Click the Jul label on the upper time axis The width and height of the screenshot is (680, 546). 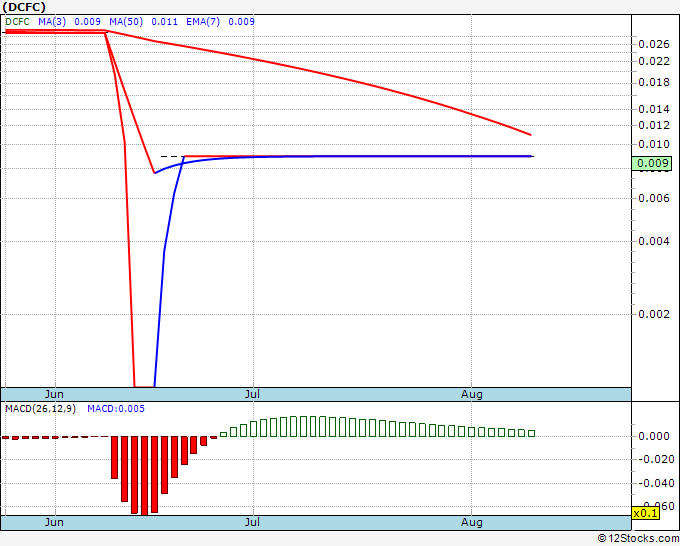(x=252, y=394)
